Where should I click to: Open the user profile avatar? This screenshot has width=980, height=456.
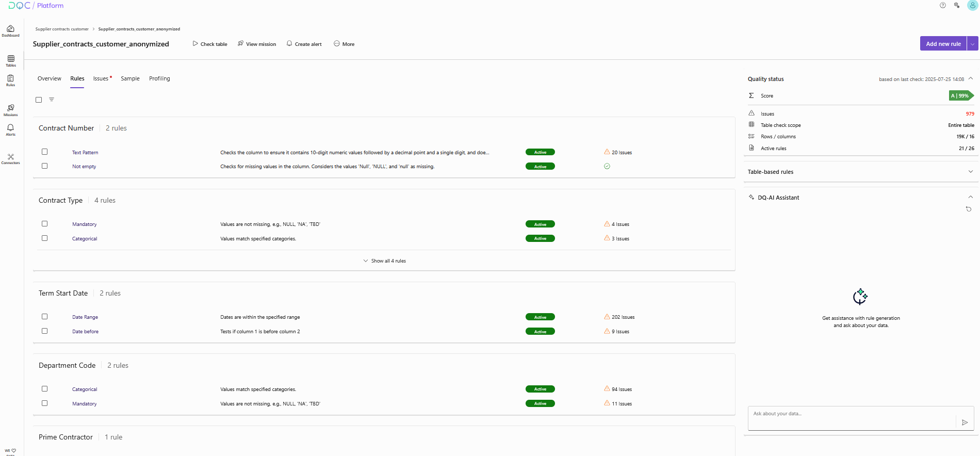[972, 5]
